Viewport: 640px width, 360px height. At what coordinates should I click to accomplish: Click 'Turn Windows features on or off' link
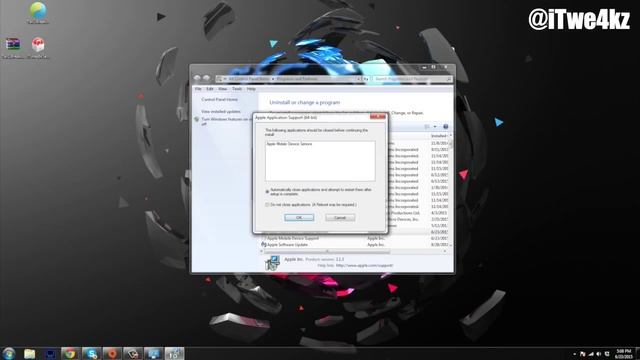point(226,121)
